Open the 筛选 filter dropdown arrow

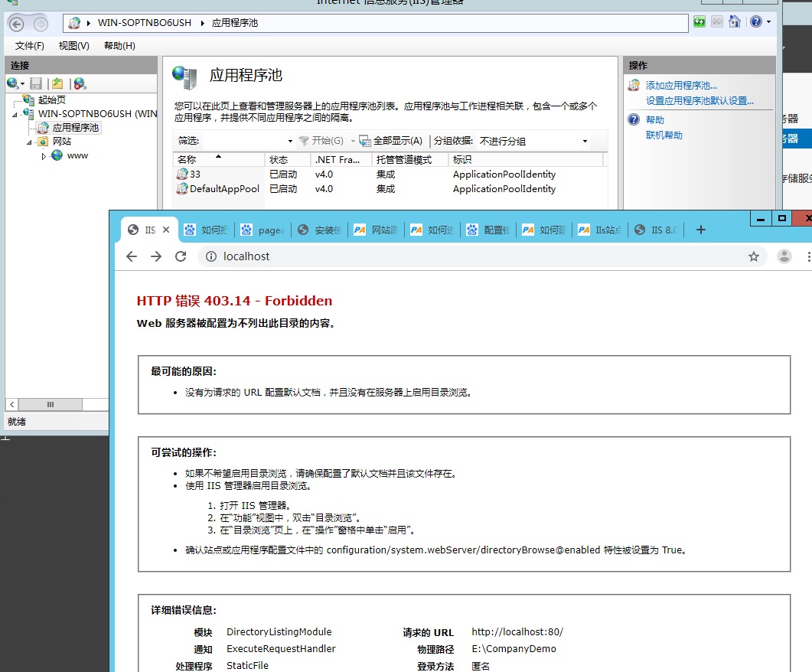(x=290, y=141)
